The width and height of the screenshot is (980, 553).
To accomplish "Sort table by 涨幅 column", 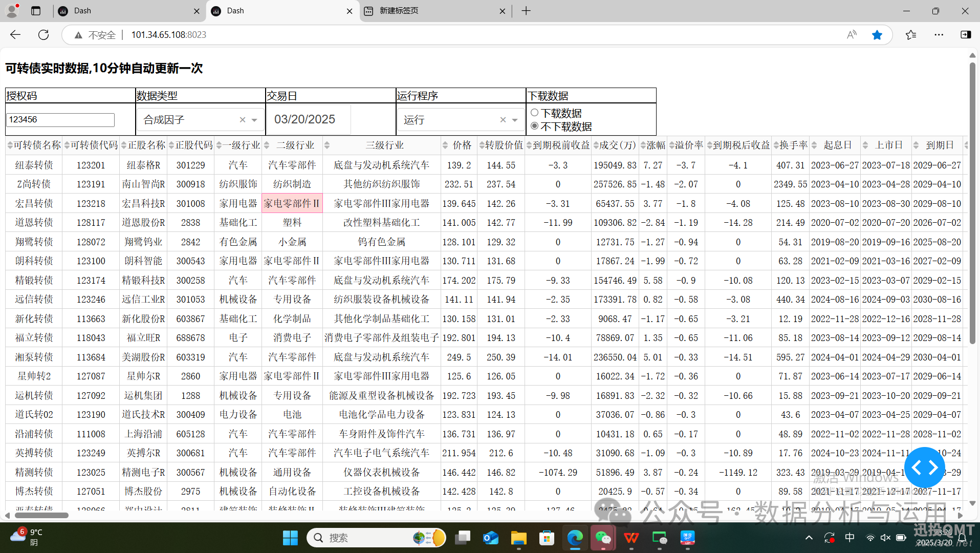I will coord(643,146).
